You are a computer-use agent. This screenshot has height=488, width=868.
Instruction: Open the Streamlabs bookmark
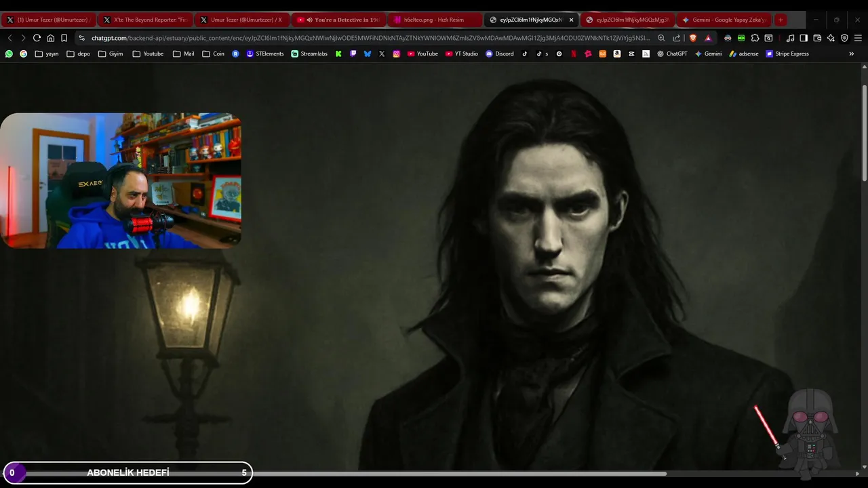[x=309, y=54]
